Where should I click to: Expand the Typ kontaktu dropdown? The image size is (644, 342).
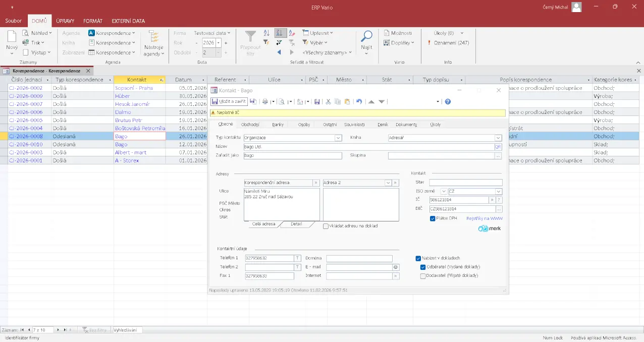338,138
